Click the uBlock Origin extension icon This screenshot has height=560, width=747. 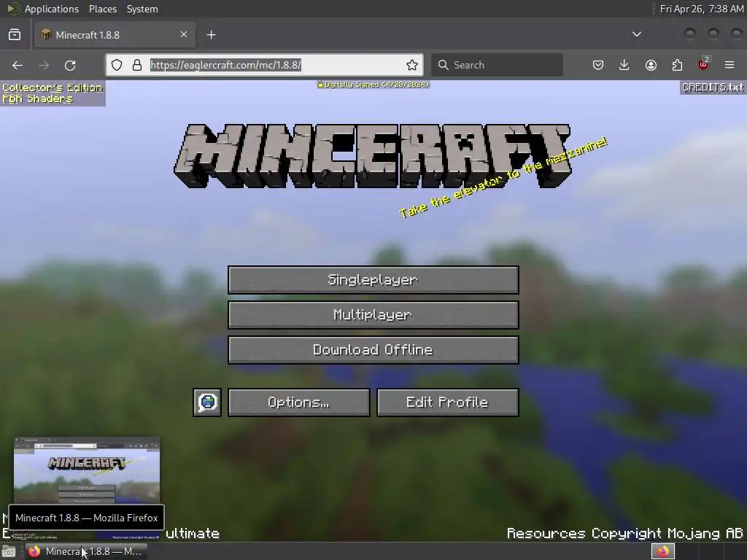pyautogui.click(x=703, y=65)
